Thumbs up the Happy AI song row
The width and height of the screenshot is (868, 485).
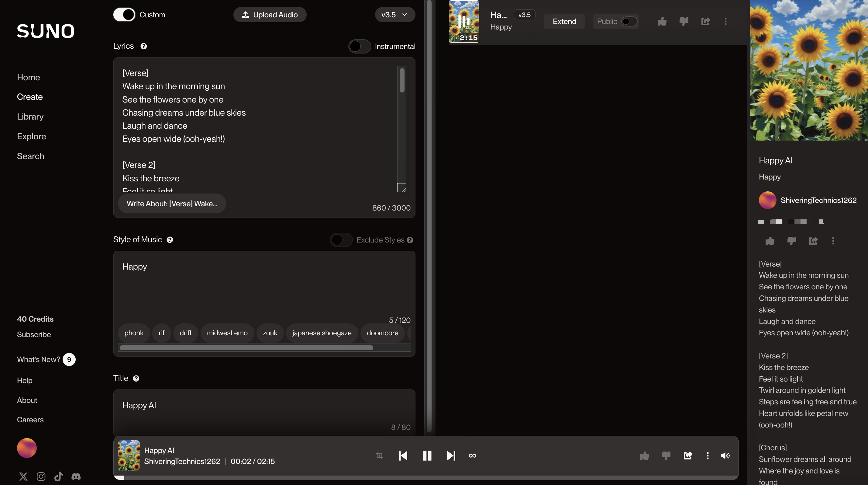coord(661,22)
